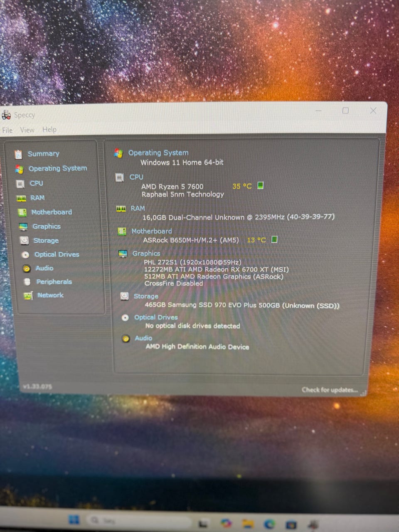The width and height of the screenshot is (399, 532).
Task: Open the CPU heading link in summary
Action: (x=136, y=177)
